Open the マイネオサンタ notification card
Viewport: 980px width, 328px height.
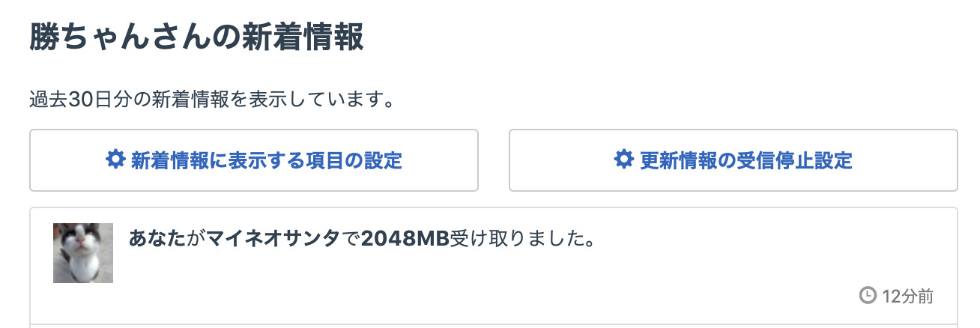[494, 266]
